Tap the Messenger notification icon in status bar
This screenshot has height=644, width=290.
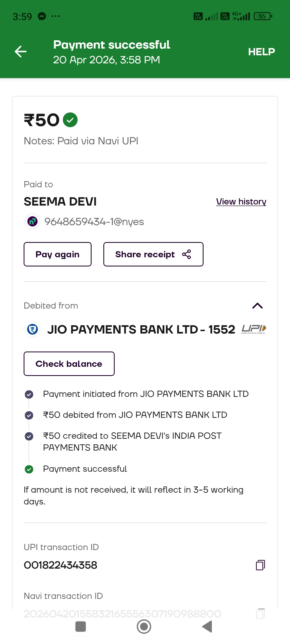pos(42,16)
